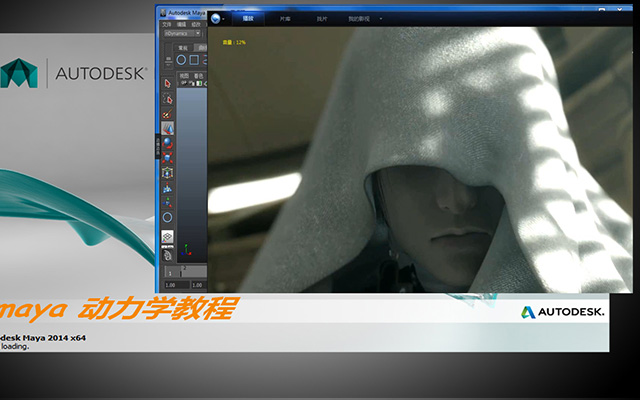
Task: Open the 修改 menu in Maya
Action: (x=196, y=24)
